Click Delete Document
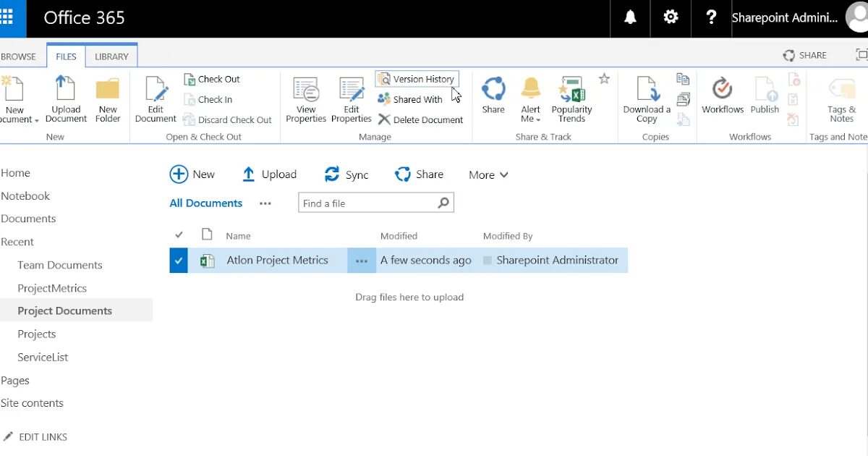Viewport: 868px width, 456px height. pos(420,119)
